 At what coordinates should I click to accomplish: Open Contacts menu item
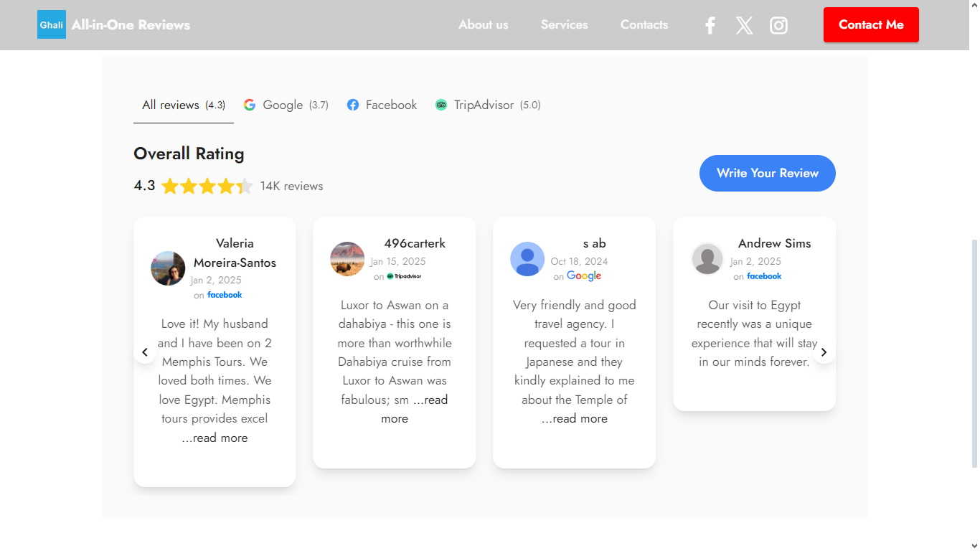(644, 24)
